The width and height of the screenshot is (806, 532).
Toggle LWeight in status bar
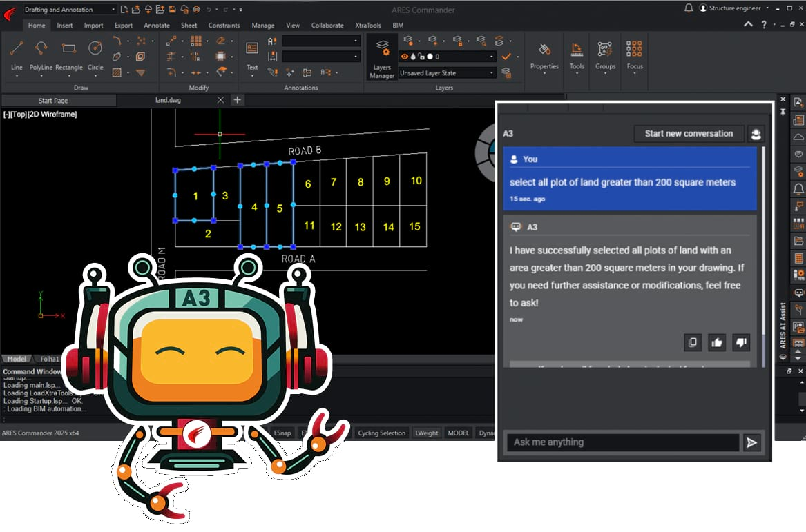click(426, 433)
